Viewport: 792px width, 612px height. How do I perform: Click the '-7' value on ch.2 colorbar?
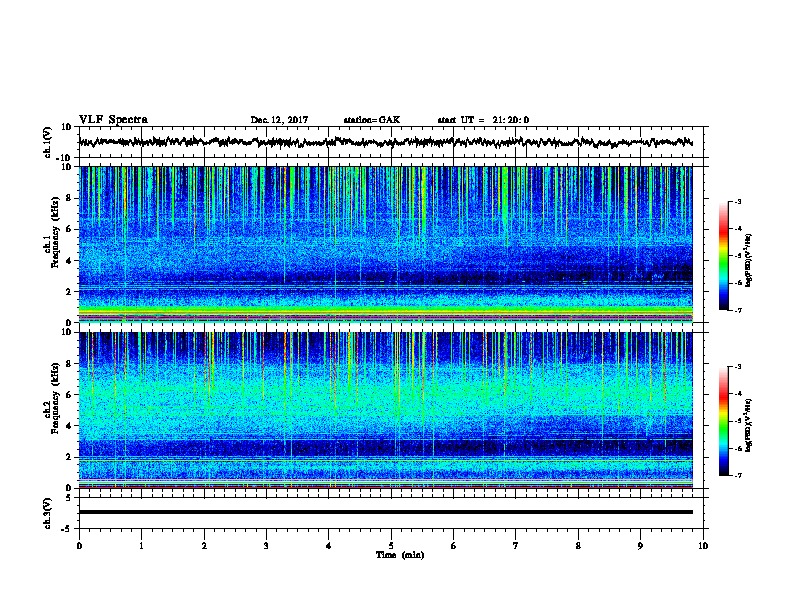[737, 475]
